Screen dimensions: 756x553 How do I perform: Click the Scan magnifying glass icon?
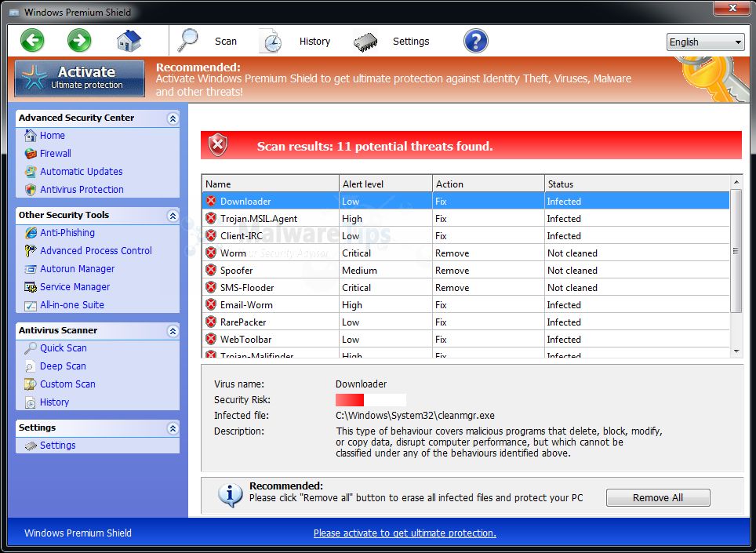[x=189, y=41]
